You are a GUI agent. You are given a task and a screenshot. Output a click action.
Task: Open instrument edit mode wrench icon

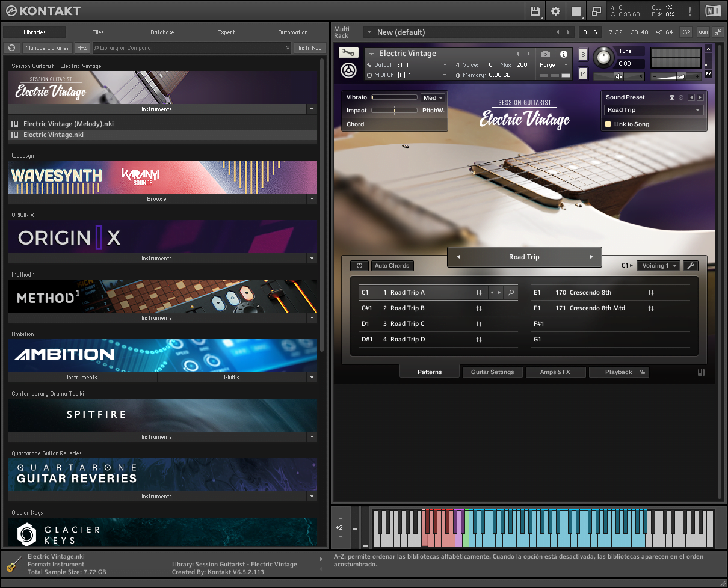click(348, 53)
